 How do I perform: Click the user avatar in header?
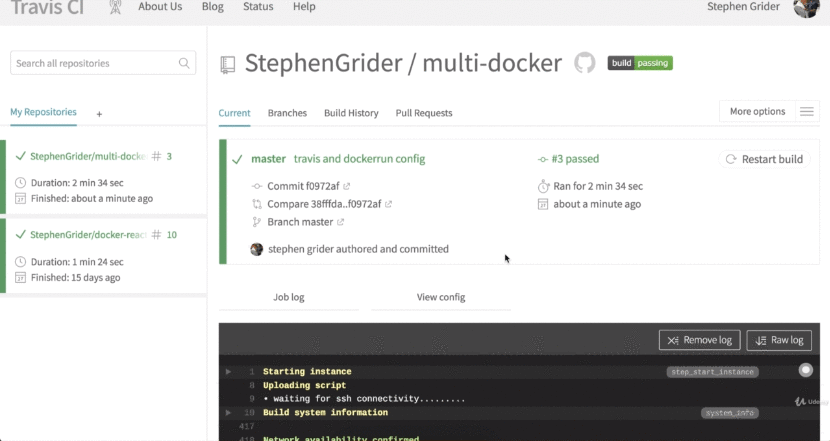point(806,8)
